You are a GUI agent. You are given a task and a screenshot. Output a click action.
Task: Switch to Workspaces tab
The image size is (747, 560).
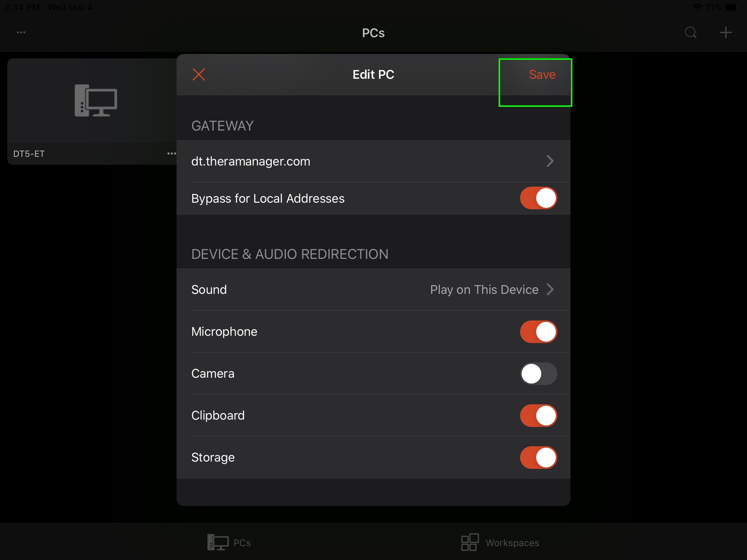tap(512, 543)
